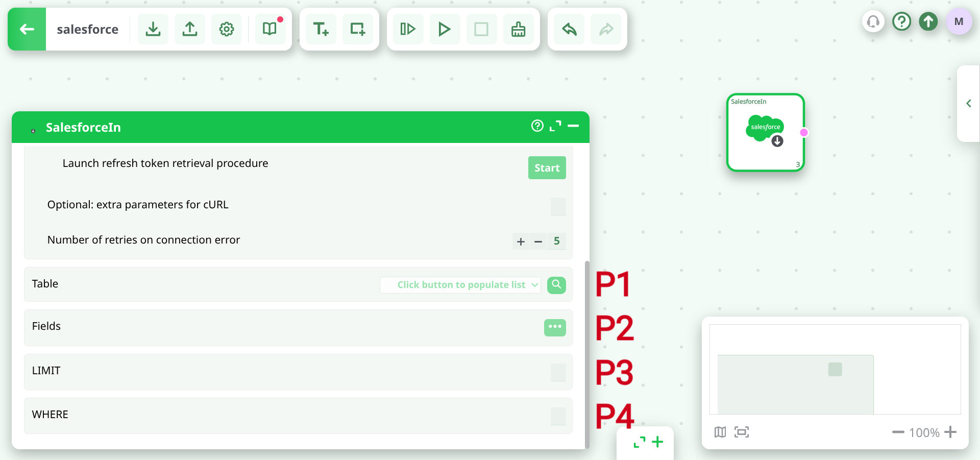The width and height of the screenshot is (980, 460).
Task: Add a text annotation with T+ tool
Action: [x=321, y=29]
